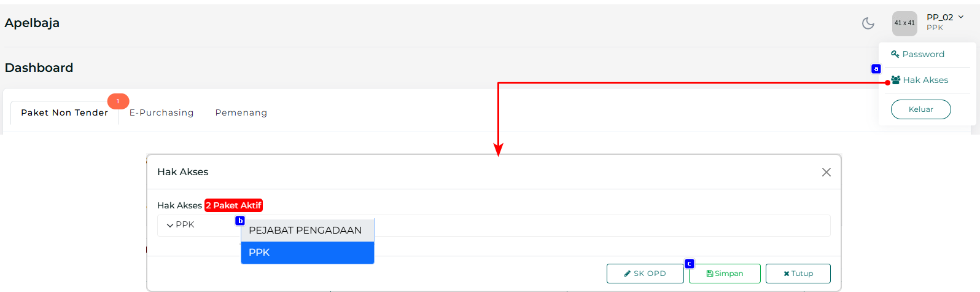Click the red 2 Paket Aktif badge
This screenshot has width=980, height=292.
233,205
